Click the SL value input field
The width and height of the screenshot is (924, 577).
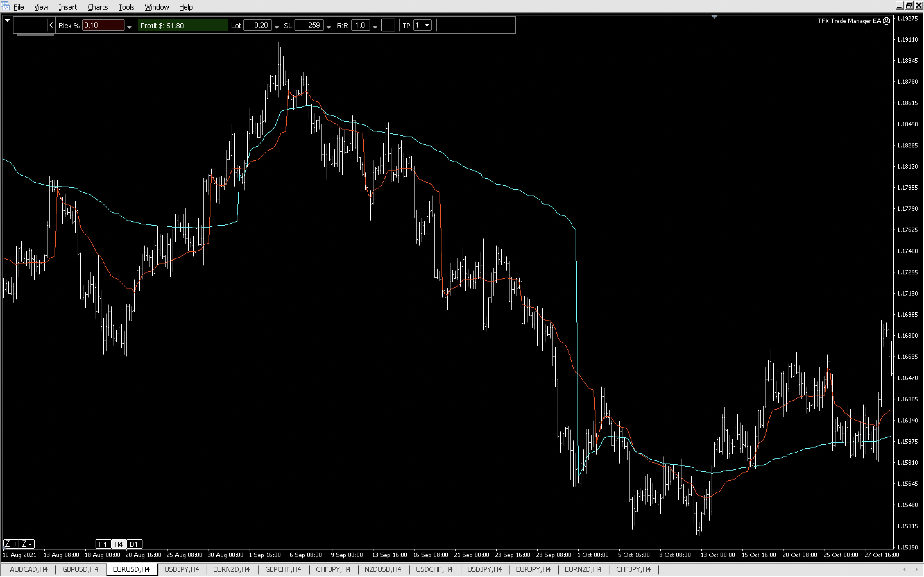(x=309, y=25)
